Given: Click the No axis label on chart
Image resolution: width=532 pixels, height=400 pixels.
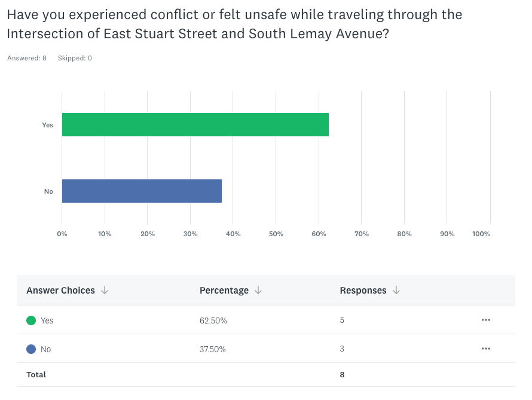Looking at the screenshot, I should tap(48, 191).
